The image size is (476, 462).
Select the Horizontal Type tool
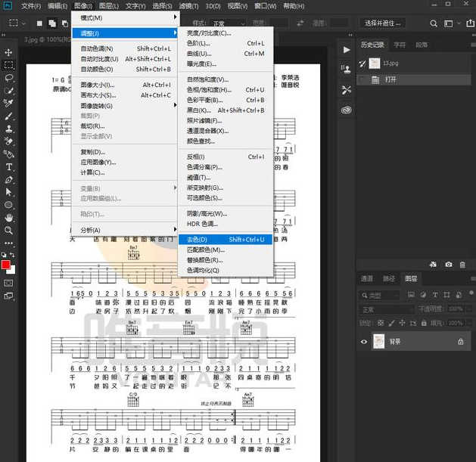pyautogui.click(x=8, y=167)
